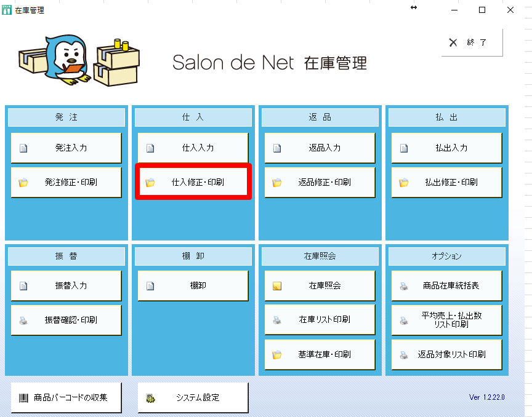Click the yellow note icon beside 在庫照会

point(277,286)
